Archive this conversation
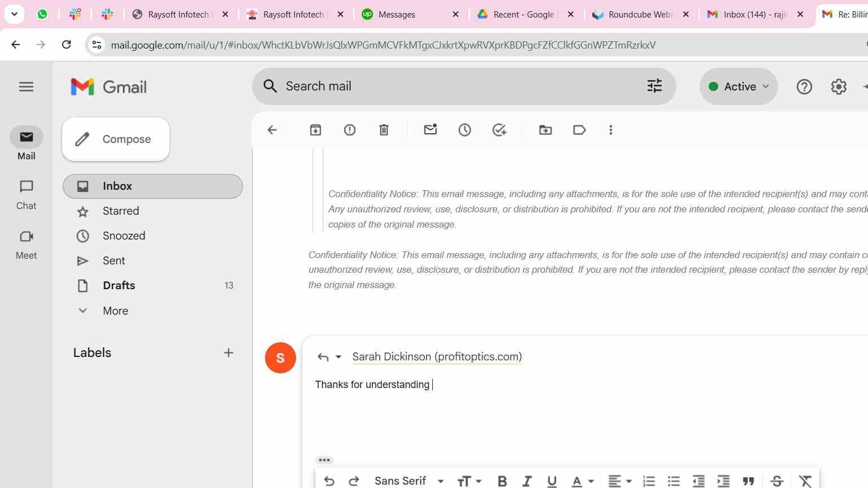Viewport: 868px width, 488px height. [315, 130]
